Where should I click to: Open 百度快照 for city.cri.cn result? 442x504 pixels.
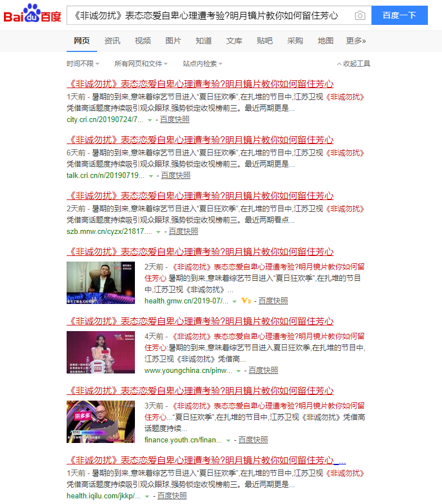[x=175, y=120]
